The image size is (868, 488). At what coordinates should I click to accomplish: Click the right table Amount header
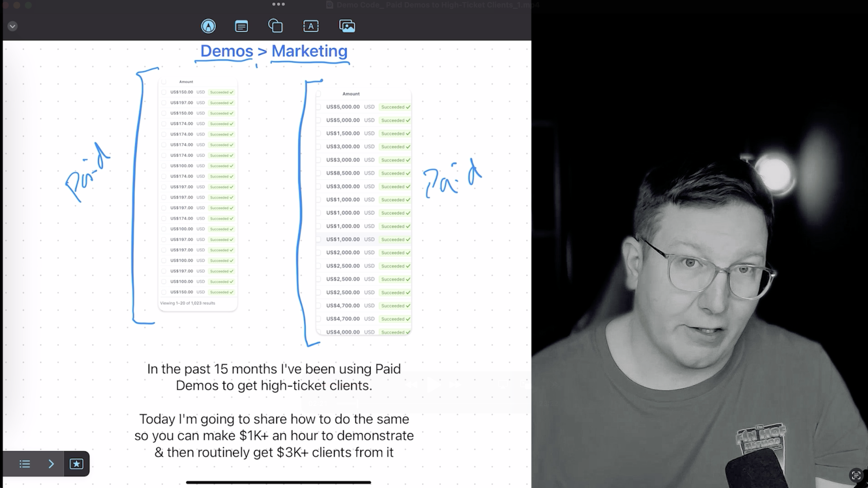tap(351, 94)
